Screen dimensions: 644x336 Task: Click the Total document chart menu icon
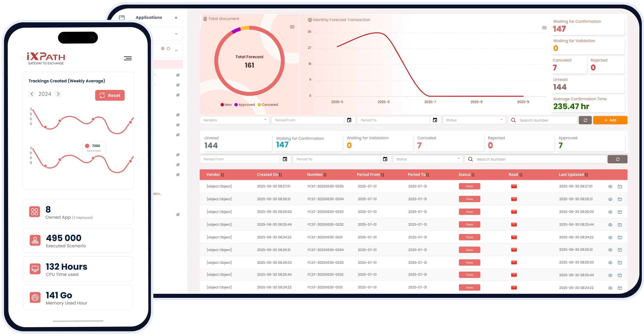[292, 27]
